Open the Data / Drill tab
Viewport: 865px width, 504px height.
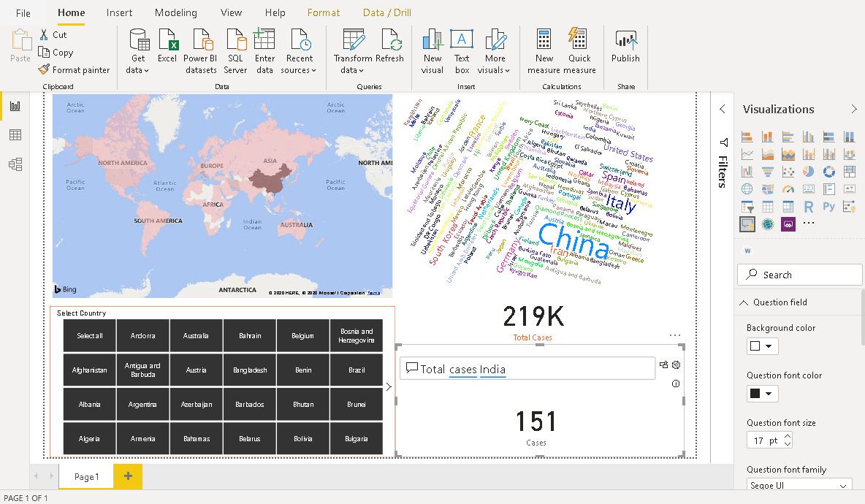pyautogui.click(x=386, y=12)
